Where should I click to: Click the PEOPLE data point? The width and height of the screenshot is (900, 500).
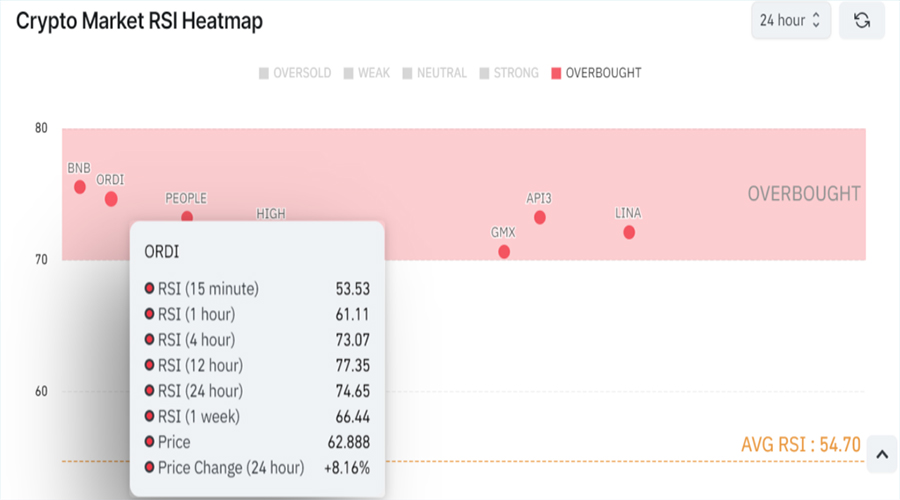click(x=187, y=217)
